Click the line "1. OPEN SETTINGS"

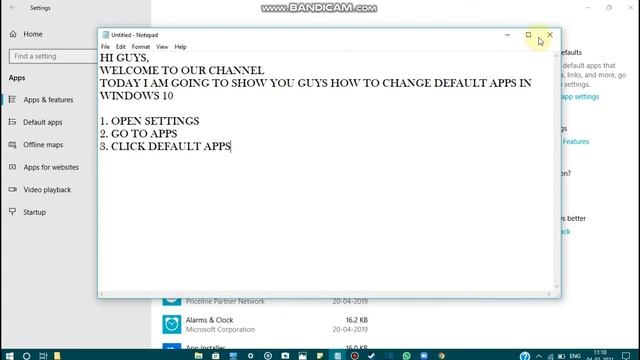[149, 121]
